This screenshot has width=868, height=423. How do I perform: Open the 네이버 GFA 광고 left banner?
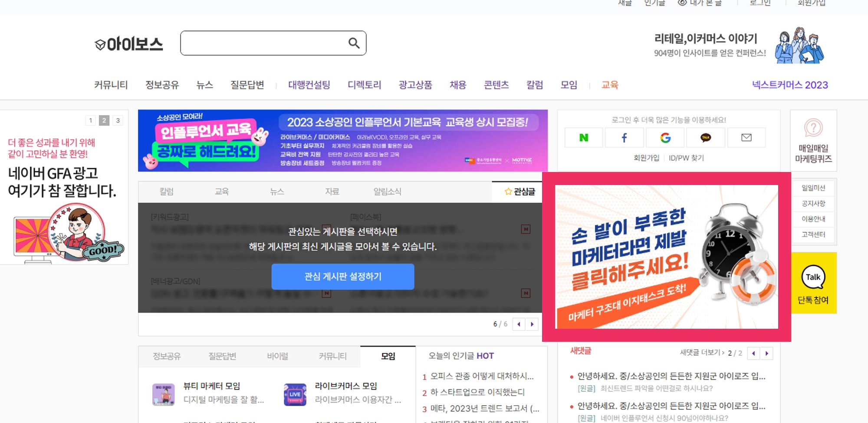click(x=64, y=187)
